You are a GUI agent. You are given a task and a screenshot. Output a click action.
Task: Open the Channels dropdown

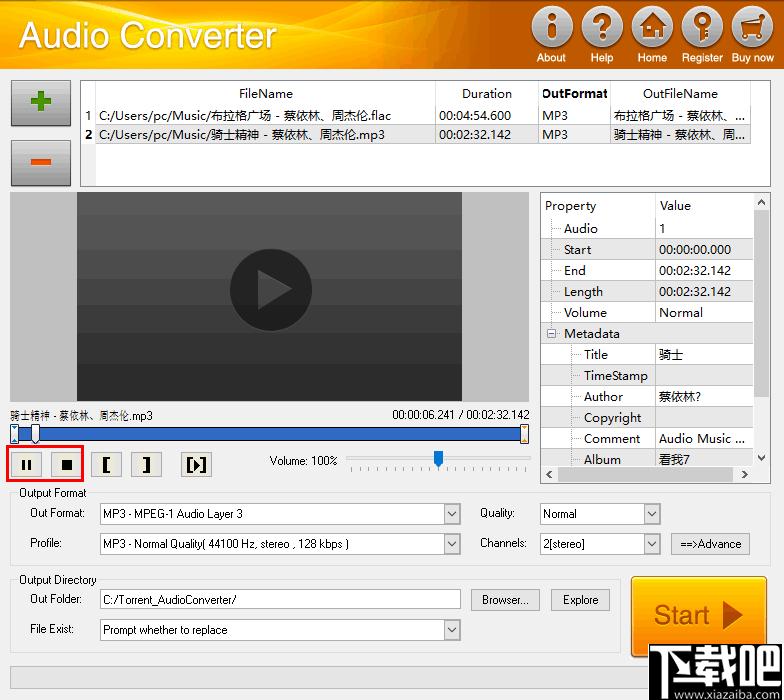652,544
